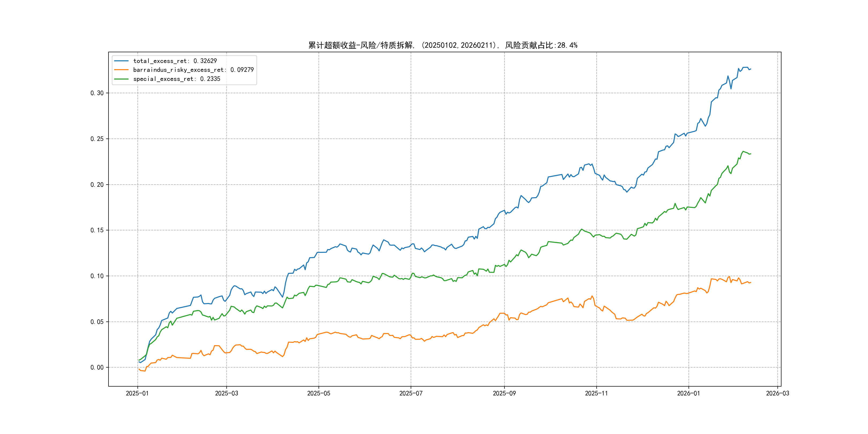Click the 2026-01 x-axis tick label

(x=689, y=394)
